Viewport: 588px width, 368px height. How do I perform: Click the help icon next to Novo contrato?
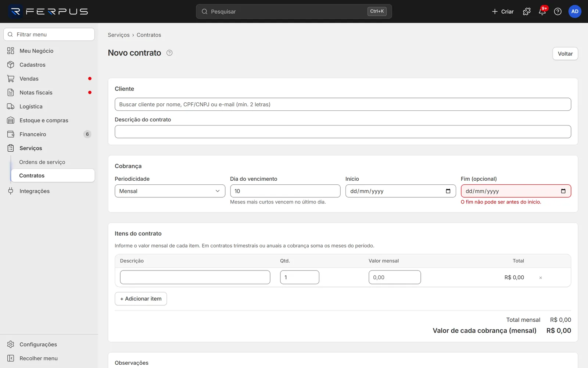[169, 53]
